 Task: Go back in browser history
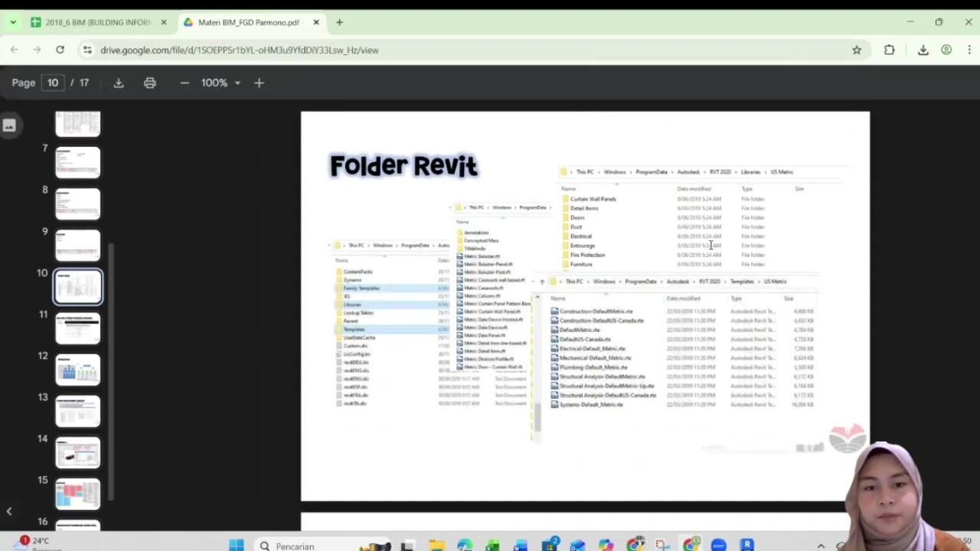coord(14,50)
